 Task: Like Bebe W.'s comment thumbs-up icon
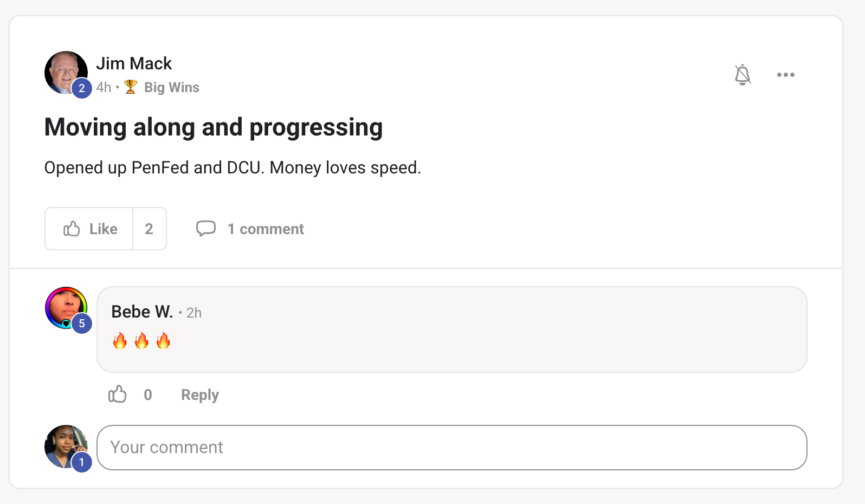(117, 394)
